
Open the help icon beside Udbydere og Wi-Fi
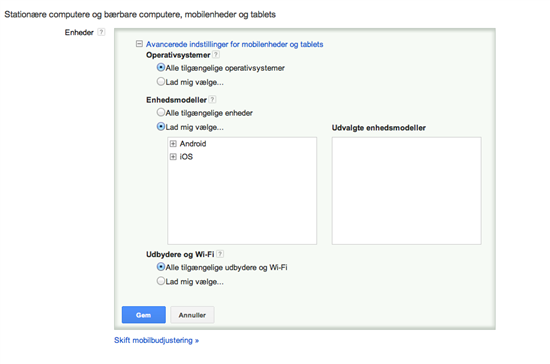(220, 254)
